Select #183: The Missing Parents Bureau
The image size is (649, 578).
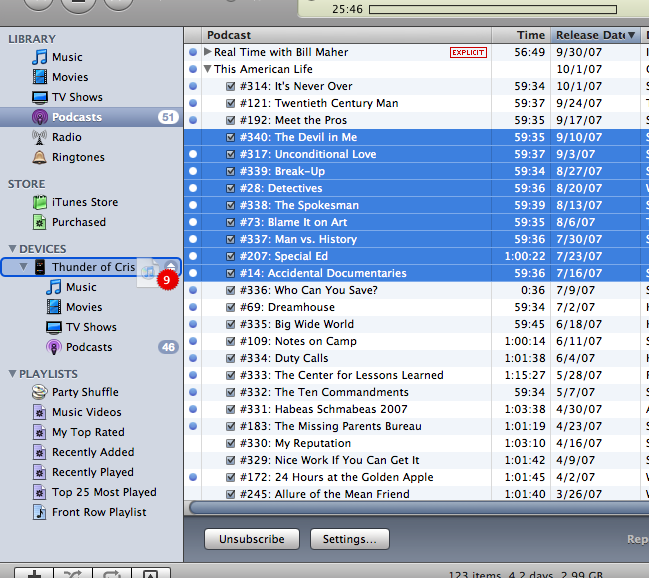click(x=416, y=426)
